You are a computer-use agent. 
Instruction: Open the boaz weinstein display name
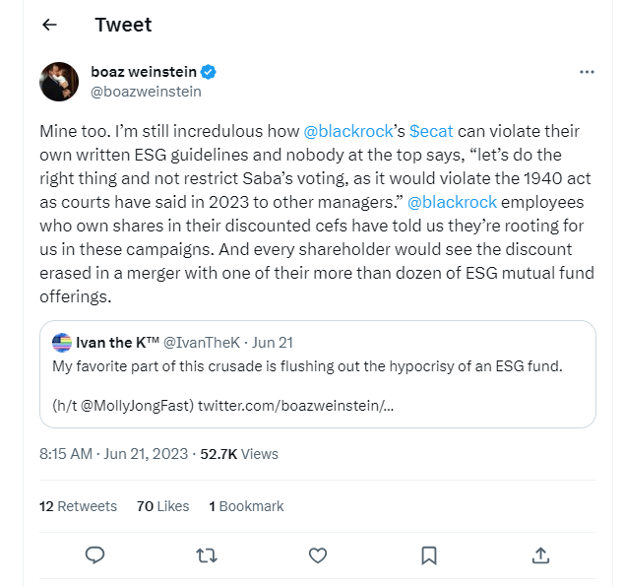(x=144, y=72)
